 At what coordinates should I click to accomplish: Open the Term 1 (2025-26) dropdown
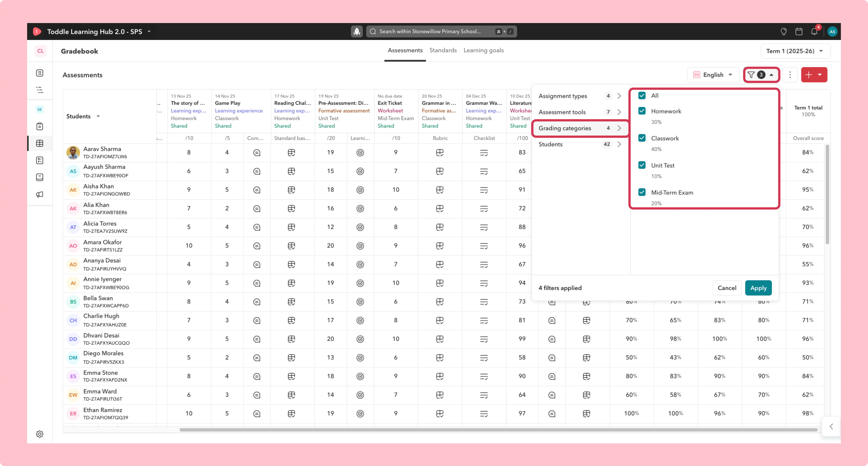795,51
